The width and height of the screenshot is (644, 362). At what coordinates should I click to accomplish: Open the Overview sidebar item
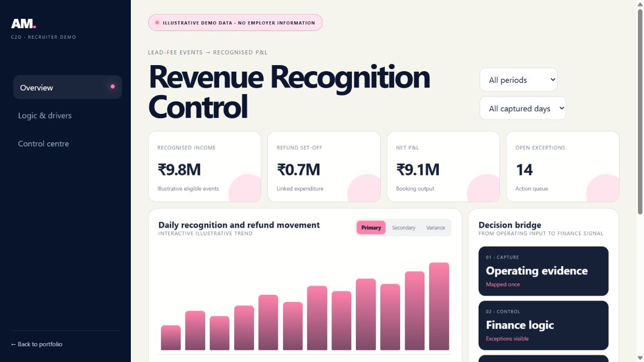tap(68, 87)
